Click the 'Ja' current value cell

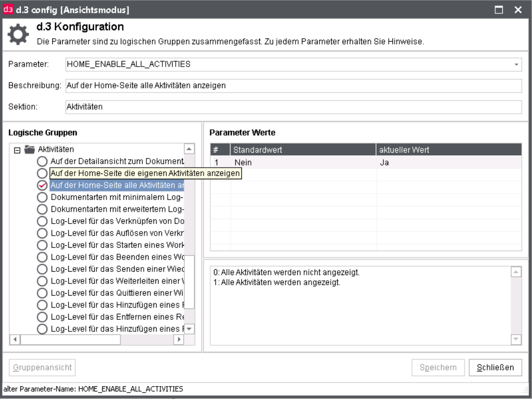point(448,162)
